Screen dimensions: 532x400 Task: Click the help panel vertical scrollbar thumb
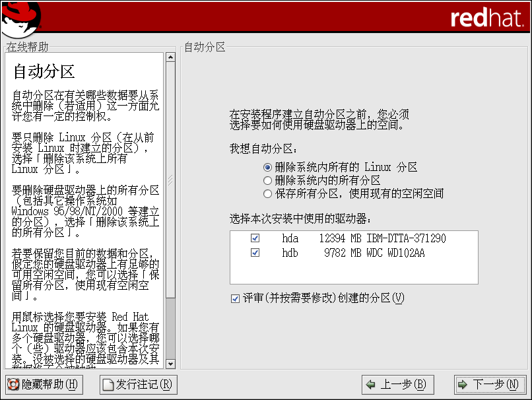pos(170,180)
